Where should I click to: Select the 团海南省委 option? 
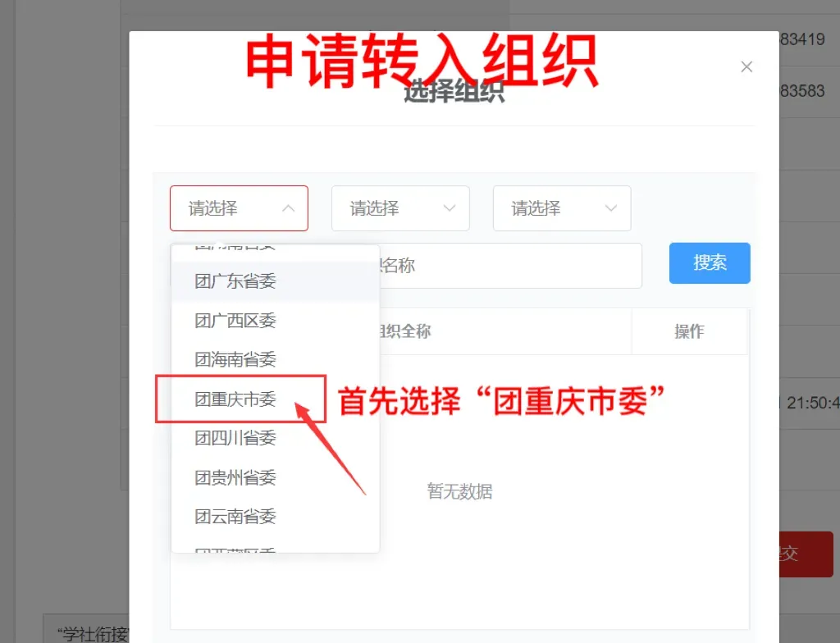click(x=236, y=359)
